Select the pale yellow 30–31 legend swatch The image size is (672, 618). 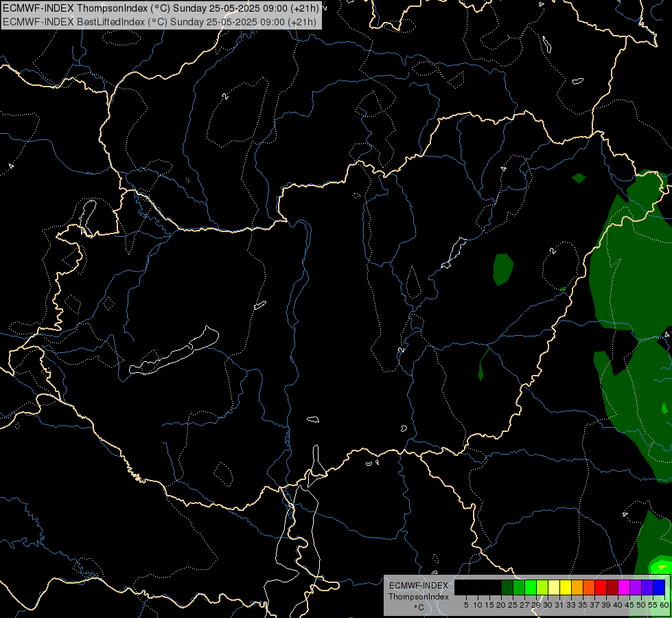[554, 587]
